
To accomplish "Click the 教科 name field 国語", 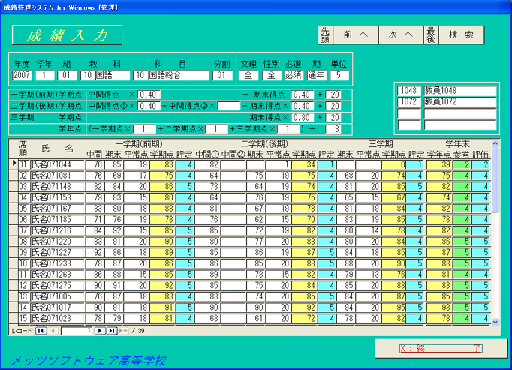I will coord(112,75).
